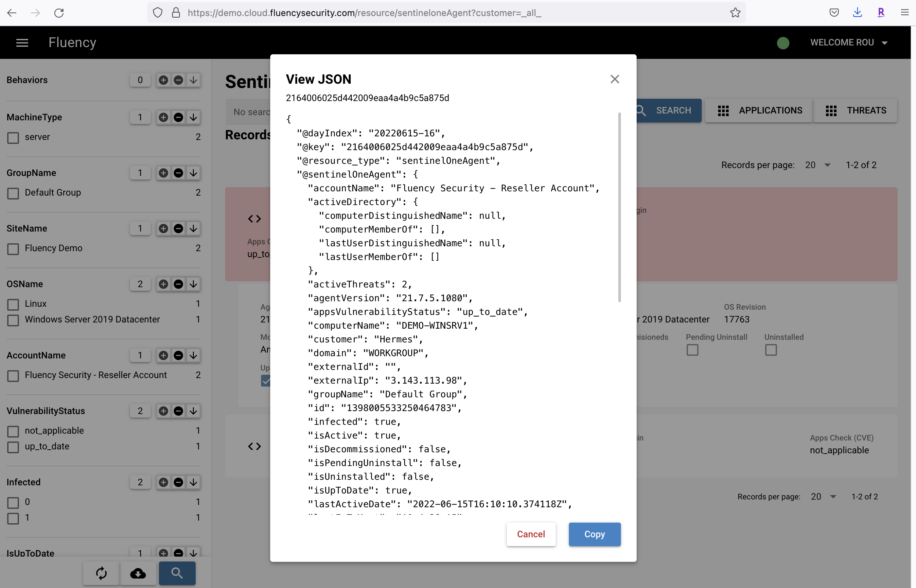View JSON code icon of second record

(x=255, y=446)
